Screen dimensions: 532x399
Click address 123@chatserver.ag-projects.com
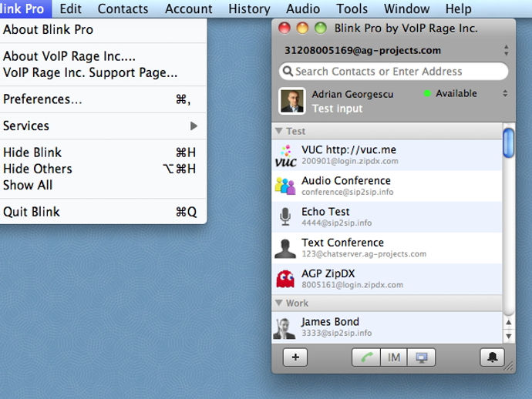tap(364, 253)
